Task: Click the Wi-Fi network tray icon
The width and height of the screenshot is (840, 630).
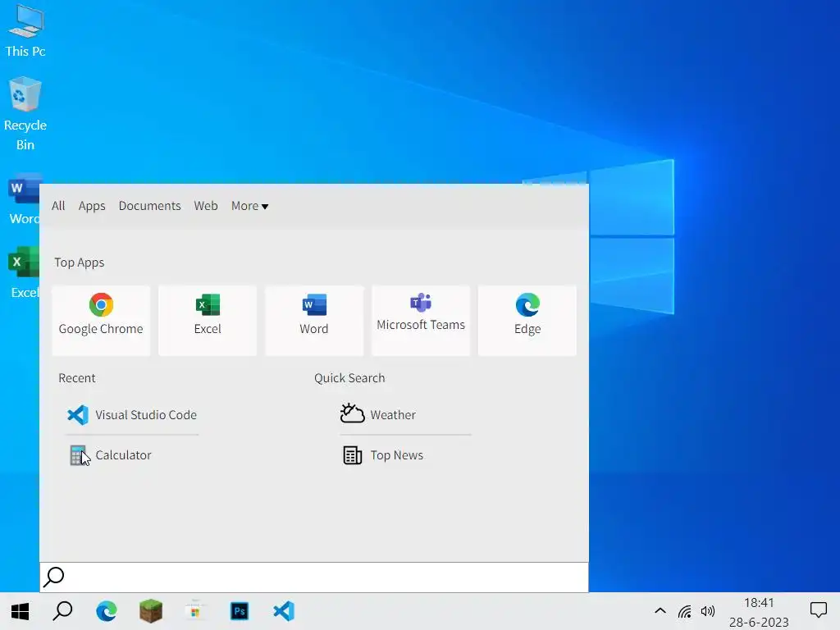Action: [x=685, y=611]
